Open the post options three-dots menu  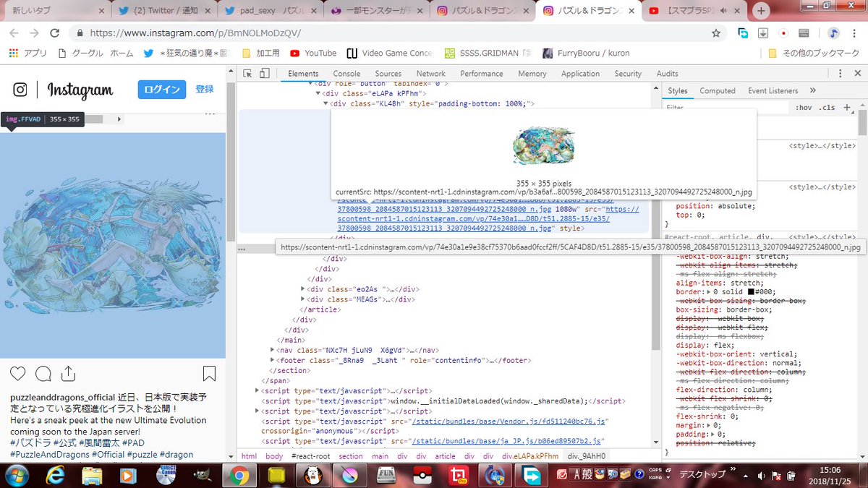tap(210, 114)
